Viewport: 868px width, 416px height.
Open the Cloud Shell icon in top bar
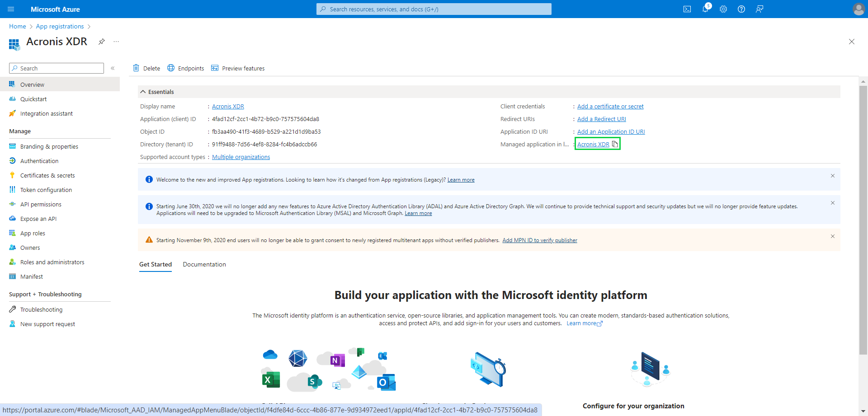687,9
